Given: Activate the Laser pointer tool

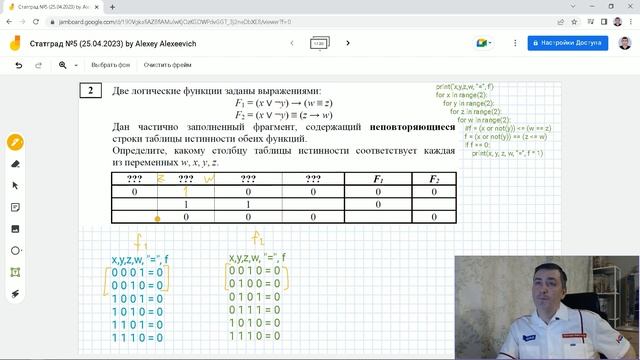Looking at the screenshot, I should point(16,294).
